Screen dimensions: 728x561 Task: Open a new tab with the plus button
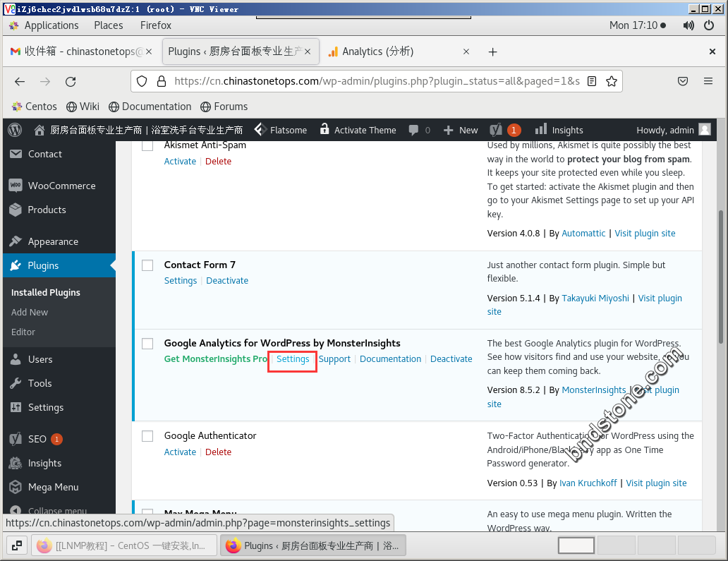pos(492,52)
